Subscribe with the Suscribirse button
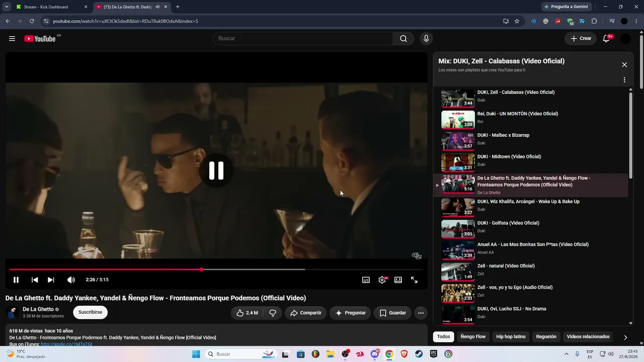Screen dimensions: 644x362 coord(90,312)
